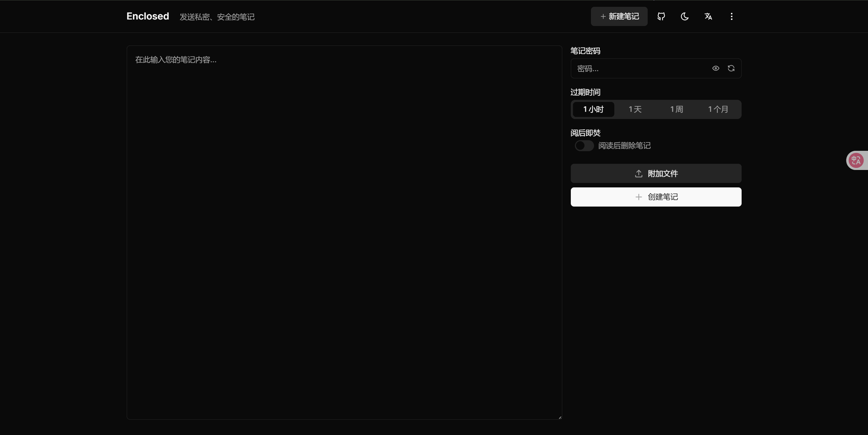Viewport: 868px width, 435px height.
Task: Open the language selector icon
Action: point(708,16)
